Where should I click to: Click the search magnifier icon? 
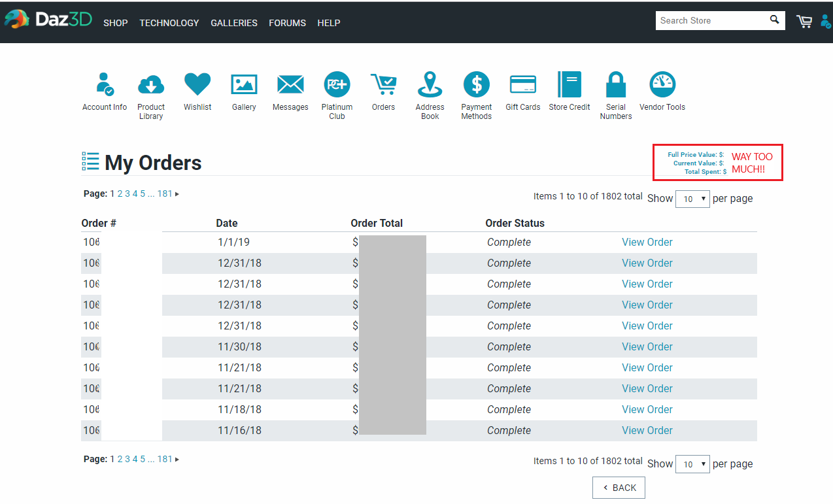pos(775,20)
